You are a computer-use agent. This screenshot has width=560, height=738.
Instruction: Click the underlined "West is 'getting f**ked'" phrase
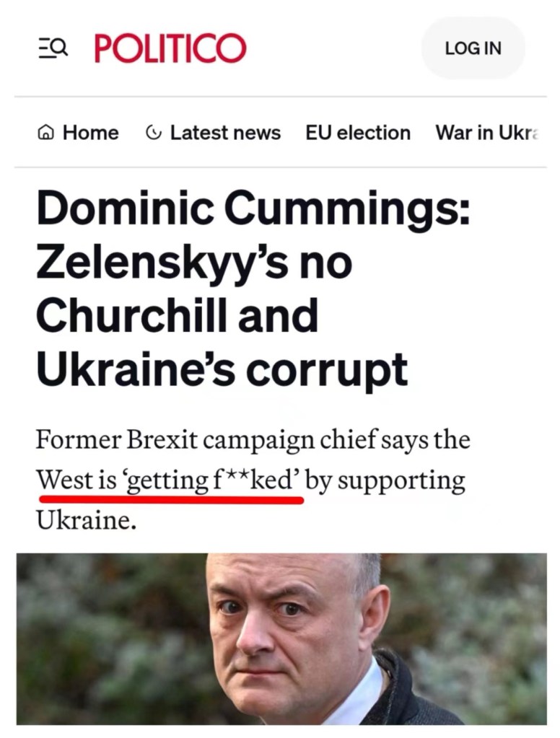168,480
